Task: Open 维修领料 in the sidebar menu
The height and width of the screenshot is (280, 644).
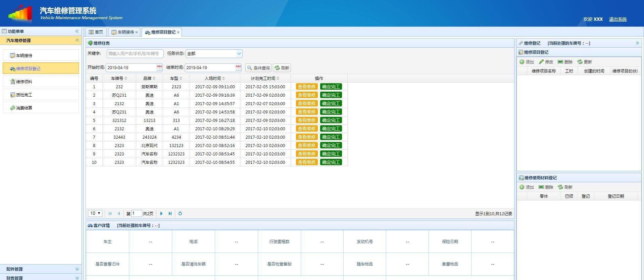Action: (41, 82)
